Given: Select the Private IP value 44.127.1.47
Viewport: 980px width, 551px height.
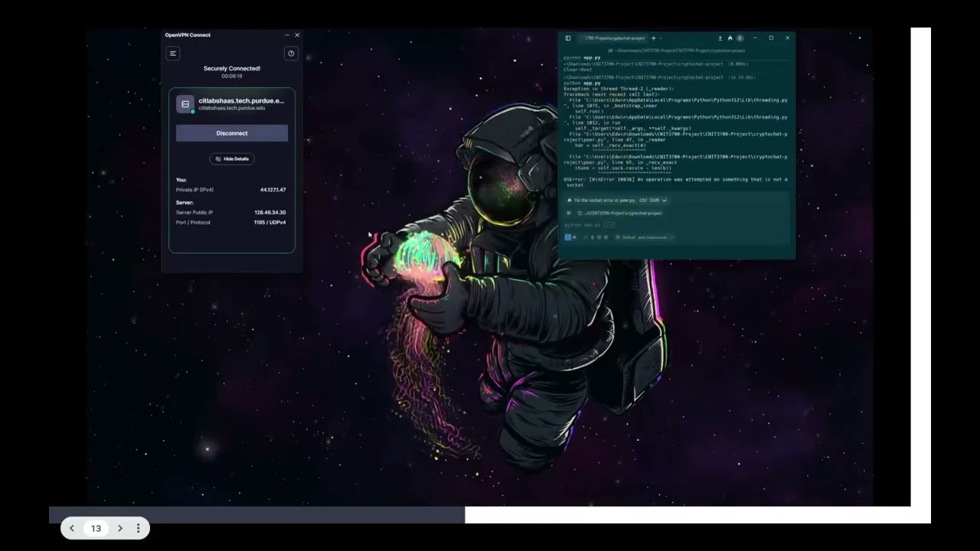Looking at the screenshot, I should click(273, 190).
